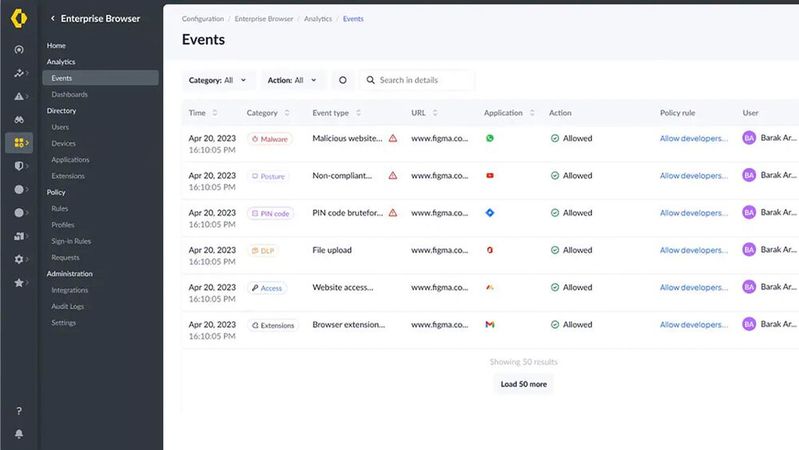Click the Posture category tag

[x=268, y=176]
